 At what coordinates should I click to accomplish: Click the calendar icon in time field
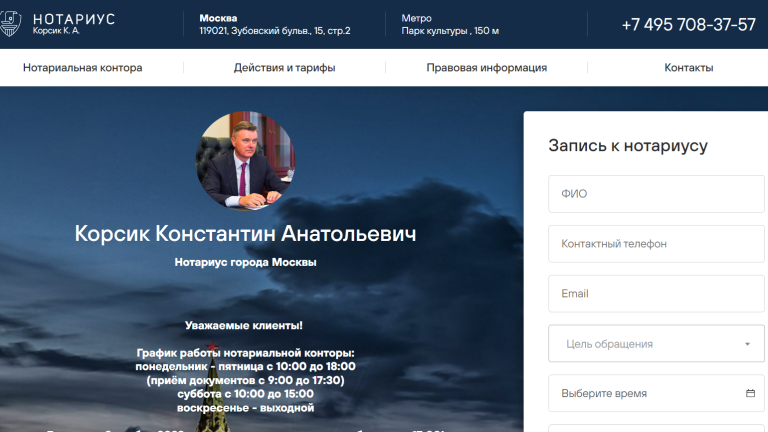[x=750, y=393]
